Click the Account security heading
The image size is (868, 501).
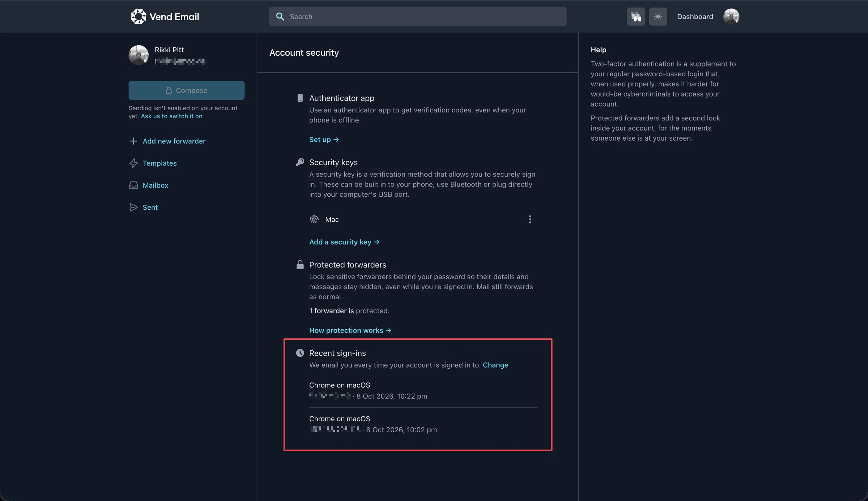[304, 53]
